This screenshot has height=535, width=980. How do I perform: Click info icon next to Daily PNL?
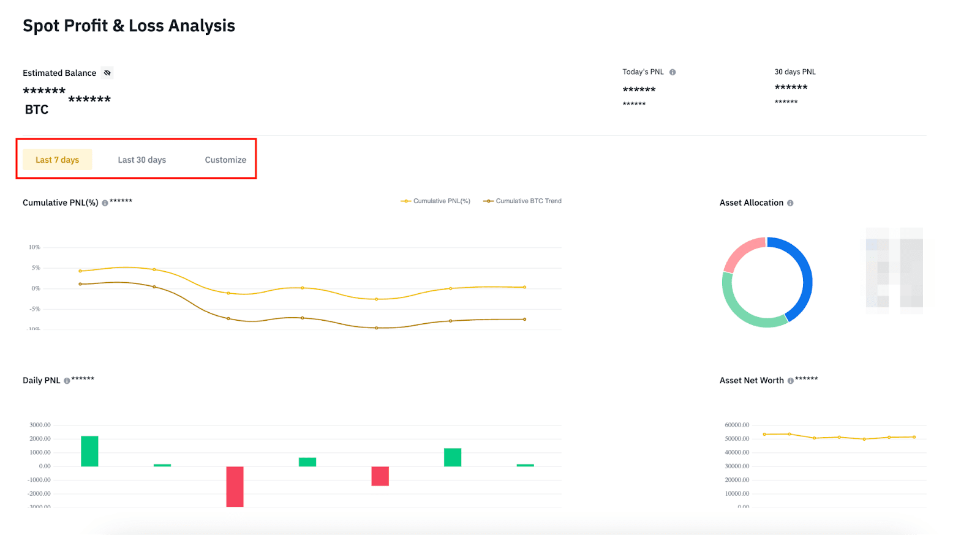click(67, 381)
